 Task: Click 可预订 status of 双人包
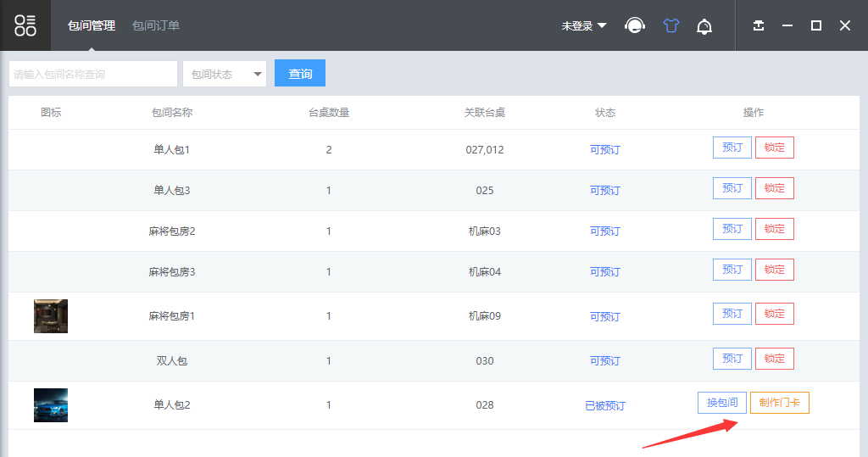pyautogui.click(x=605, y=360)
